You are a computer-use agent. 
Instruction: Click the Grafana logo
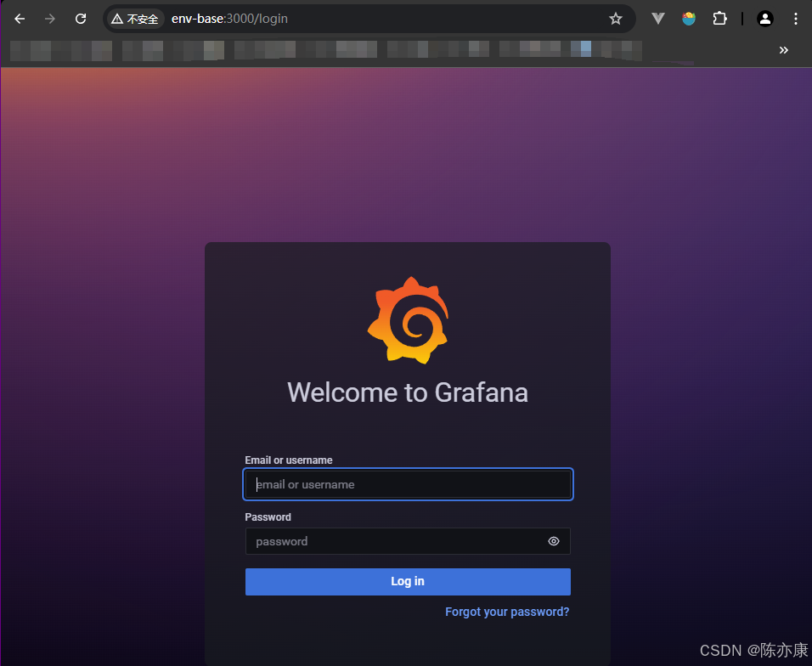pyautogui.click(x=408, y=320)
